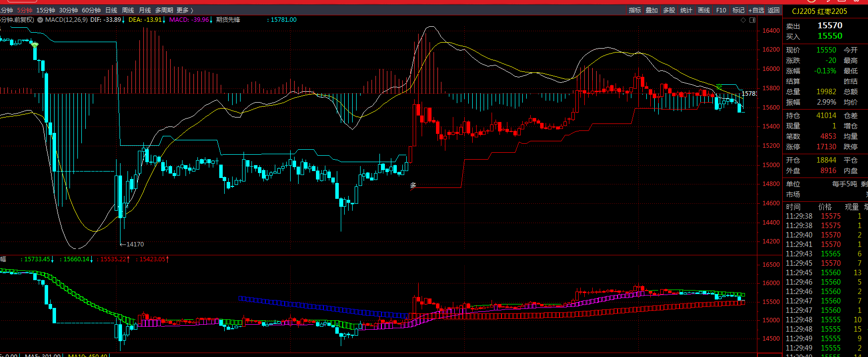
Task: Click the green marker icon near chart top-left
Action: click(34, 45)
